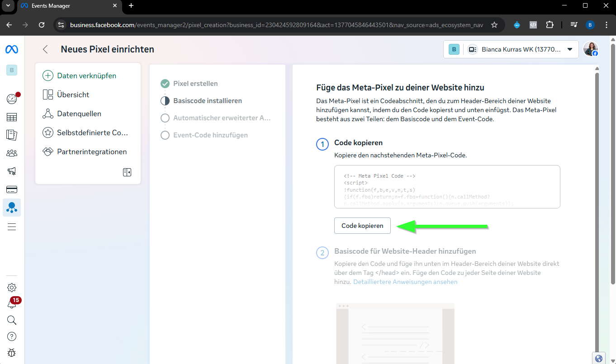Viewport: 616px width, 364px height.
Task: Click the small B business avatar in sidebar
Action: click(12, 70)
